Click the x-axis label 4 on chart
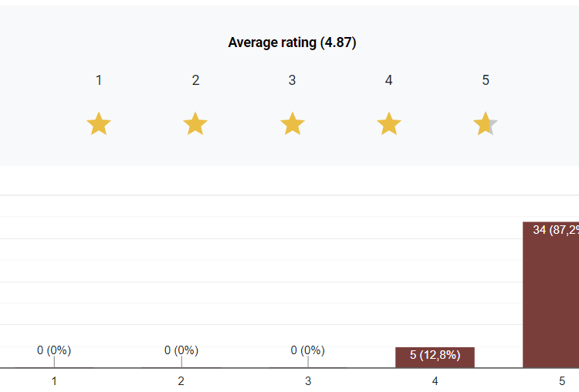Viewport: 579px width, 392px height. click(x=435, y=380)
